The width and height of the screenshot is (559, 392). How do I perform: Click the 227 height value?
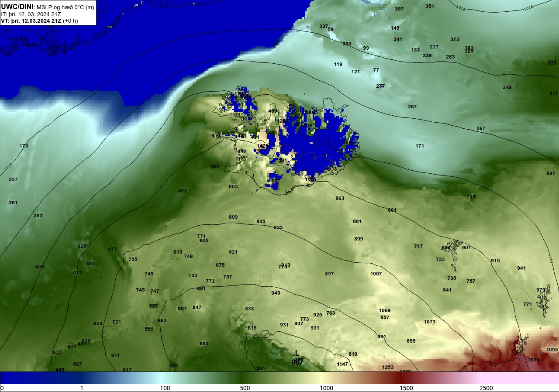(434, 47)
